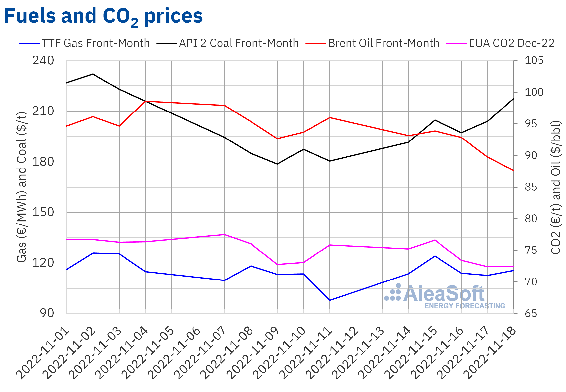The image size is (566, 392).
Task: Select the Brent Oil Front-Month legend label
Action: [383, 43]
